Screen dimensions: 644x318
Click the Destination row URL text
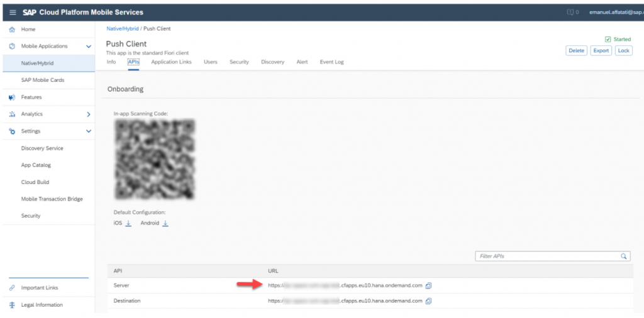[345, 301]
